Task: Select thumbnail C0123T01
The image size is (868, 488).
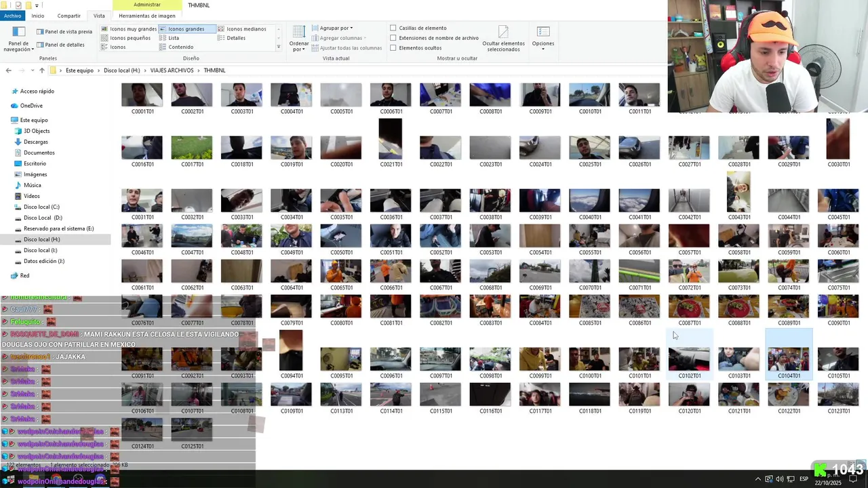Action: pos(838,399)
